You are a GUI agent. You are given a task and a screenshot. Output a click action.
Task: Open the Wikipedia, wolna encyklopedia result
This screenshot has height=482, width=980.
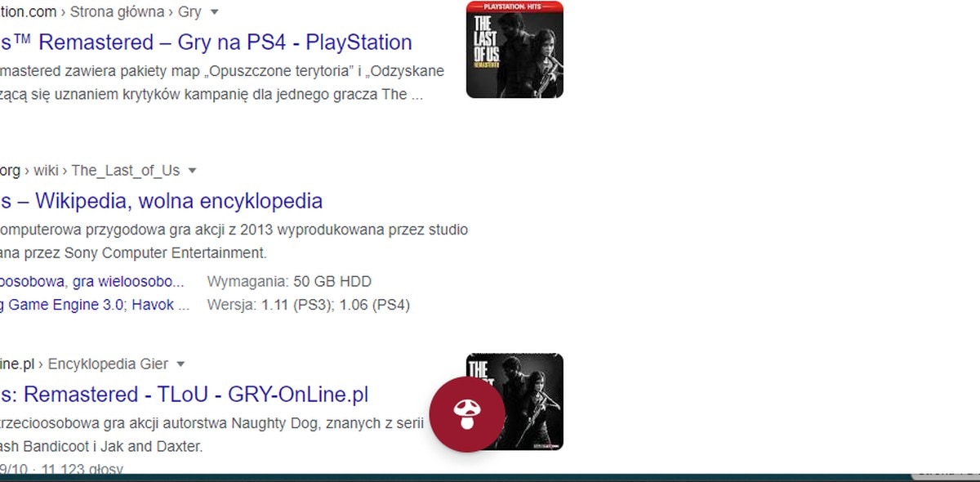pyautogui.click(x=162, y=201)
